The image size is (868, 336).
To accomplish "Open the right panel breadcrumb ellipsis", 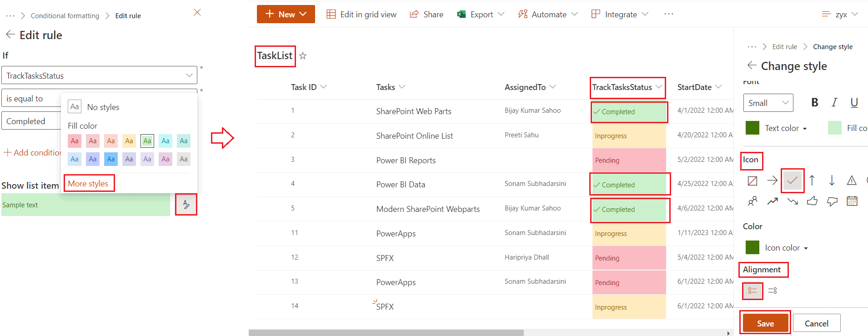I will [x=752, y=47].
